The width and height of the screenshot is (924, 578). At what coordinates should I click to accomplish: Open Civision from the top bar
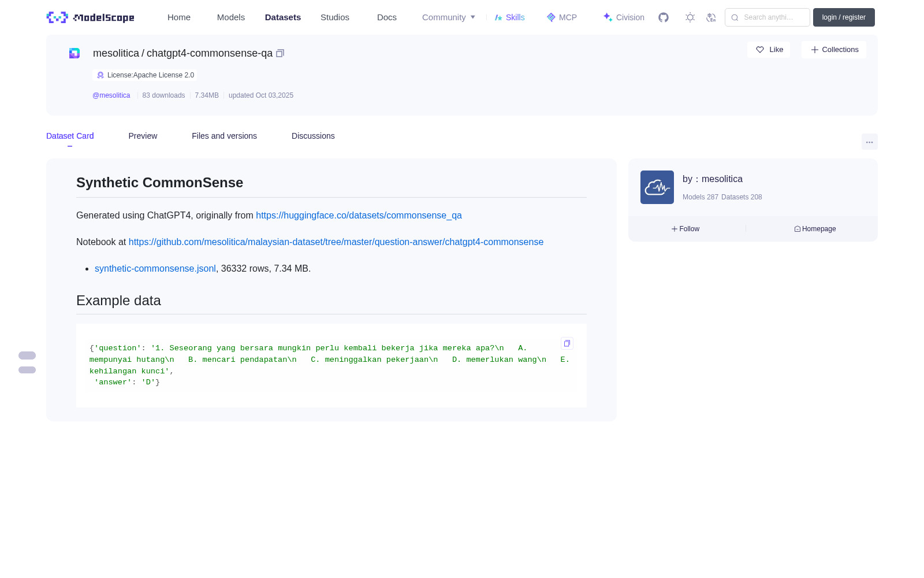[624, 17]
